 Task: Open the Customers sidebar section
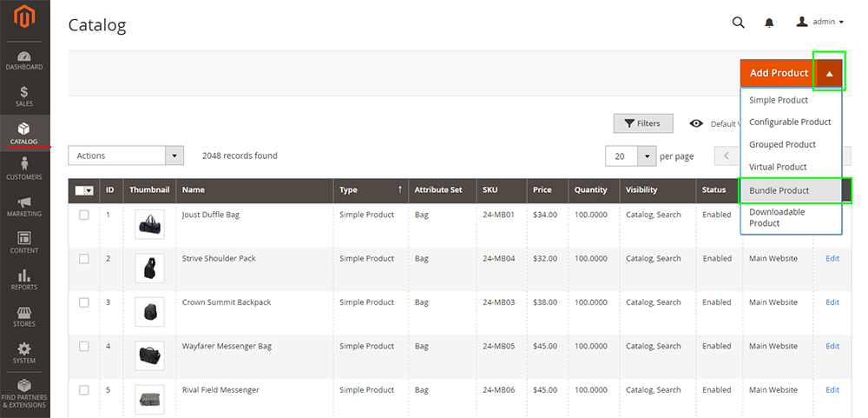(x=24, y=169)
